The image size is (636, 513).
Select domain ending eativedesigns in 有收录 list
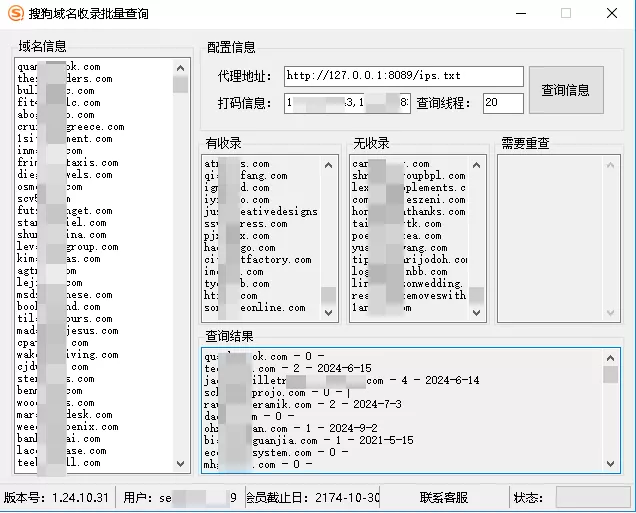click(261, 212)
